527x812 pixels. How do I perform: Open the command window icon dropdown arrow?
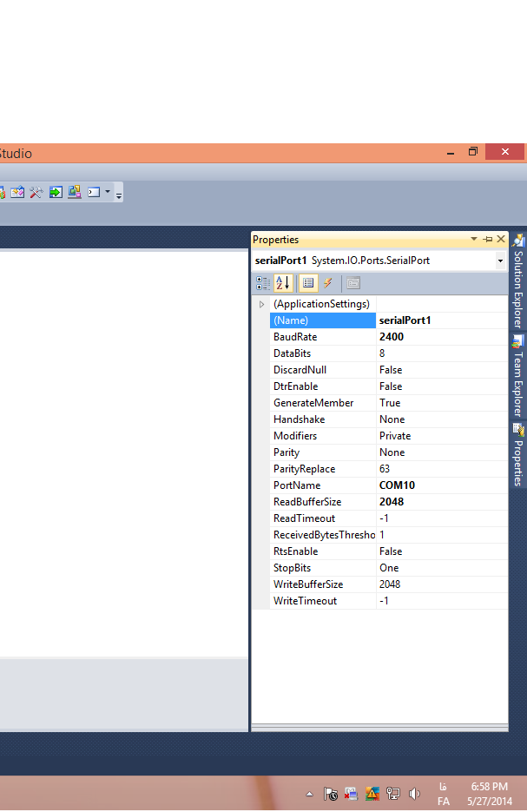pyautogui.click(x=108, y=192)
